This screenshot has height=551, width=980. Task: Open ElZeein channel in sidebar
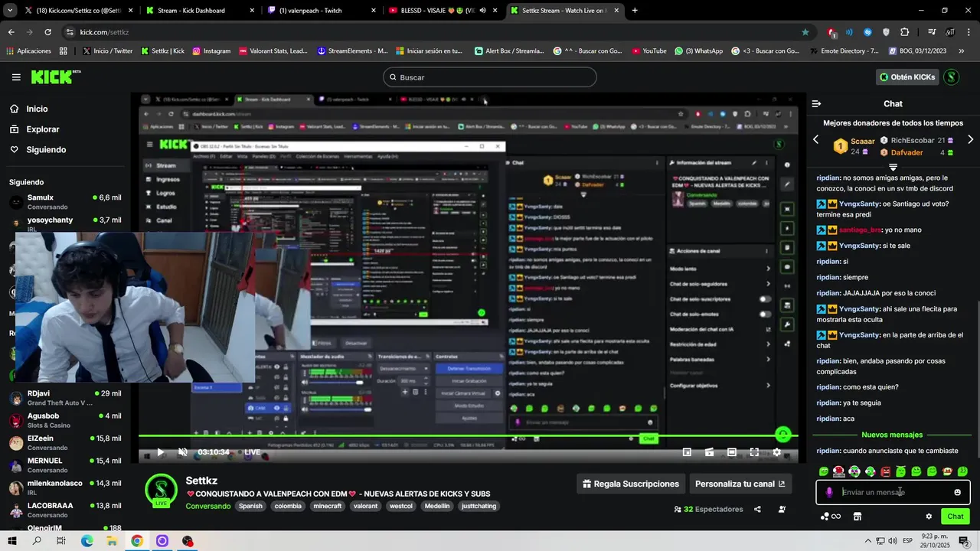pyautogui.click(x=65, y=442)
